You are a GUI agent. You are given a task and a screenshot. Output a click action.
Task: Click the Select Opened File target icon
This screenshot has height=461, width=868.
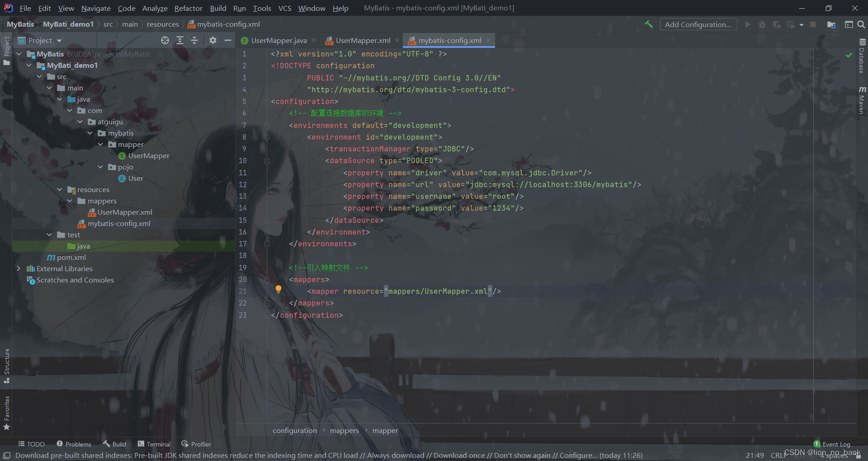point(165,40)
